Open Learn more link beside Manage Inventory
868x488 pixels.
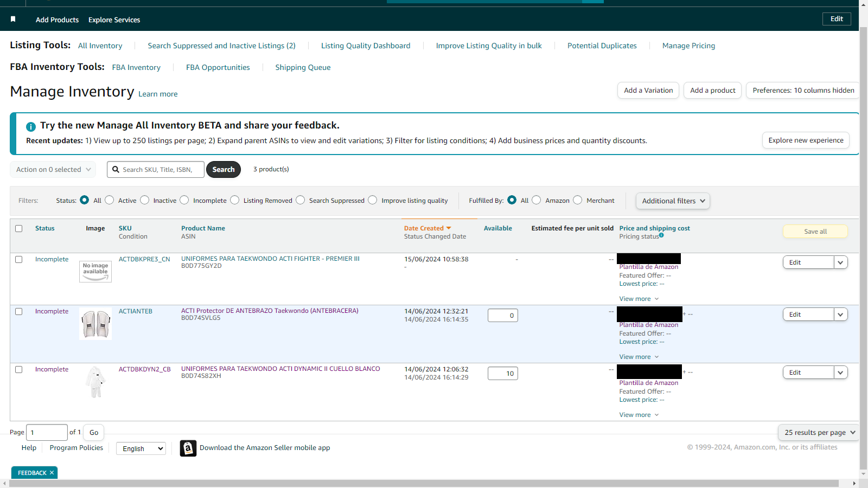point(158,94)
